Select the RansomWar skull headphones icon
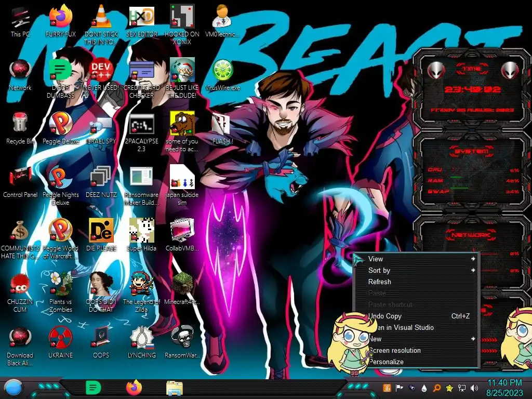The width and height of the screenshot is (532, 399). (x=182, y=343)
